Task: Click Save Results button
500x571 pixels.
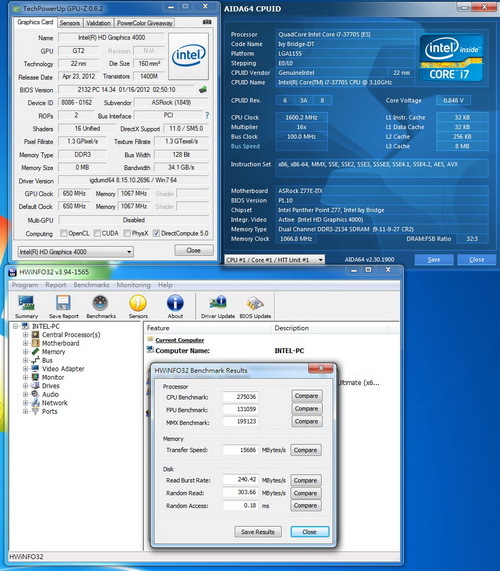Action: (258, 532)
